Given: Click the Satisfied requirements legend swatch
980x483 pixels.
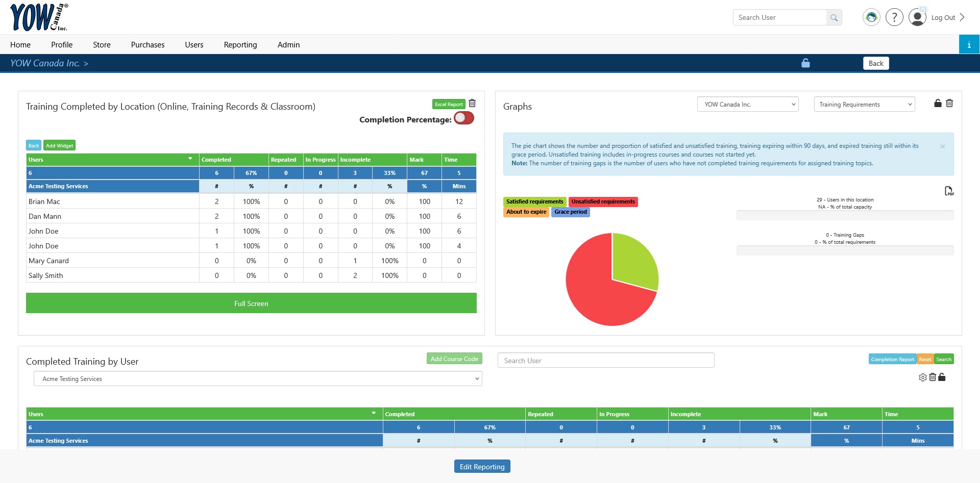Looking at the screenshot, I should click(534, 202).
